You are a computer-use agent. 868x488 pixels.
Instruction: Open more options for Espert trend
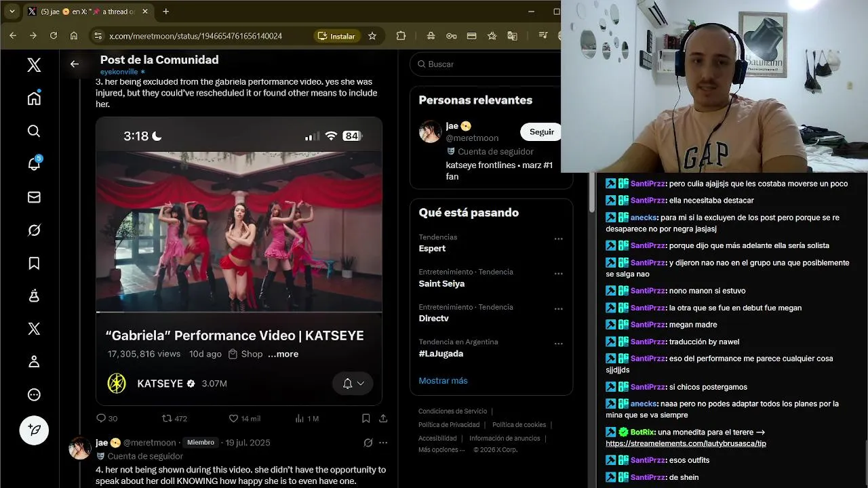(x=558, y=239)
